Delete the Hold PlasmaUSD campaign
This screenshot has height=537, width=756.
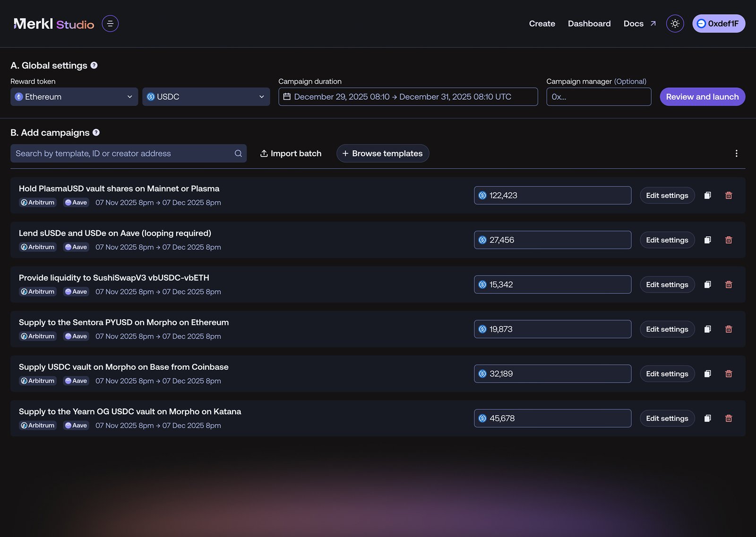point(729,196)
